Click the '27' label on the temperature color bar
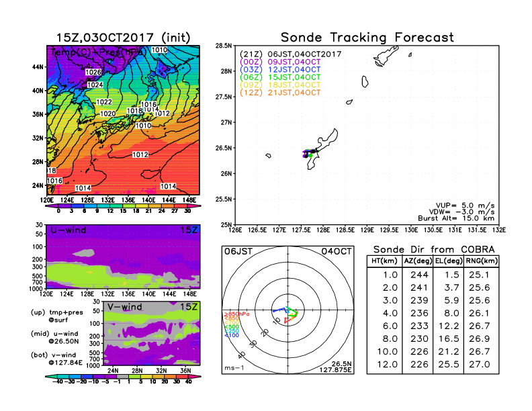Screen dimensions: 532x411 (175, 211)
